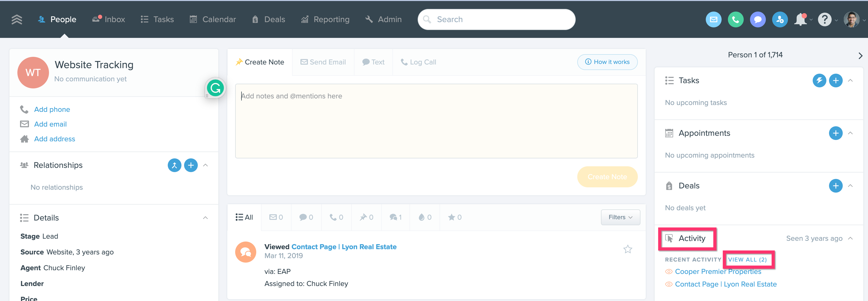Screen dimensions: 868x301
Task: Collapse the Details section
Action: coord(205,218)
